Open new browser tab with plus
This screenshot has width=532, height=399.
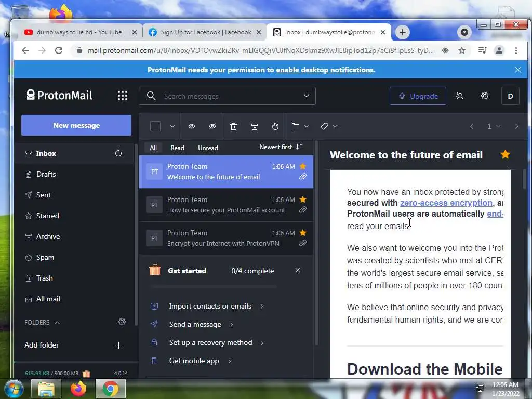(x=403, y=32)
